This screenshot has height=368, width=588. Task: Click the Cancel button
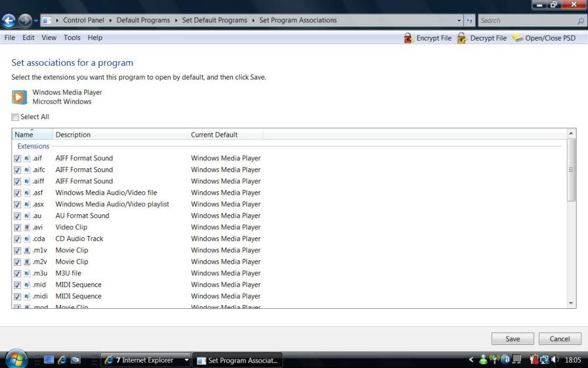click(x=560, y=339)
